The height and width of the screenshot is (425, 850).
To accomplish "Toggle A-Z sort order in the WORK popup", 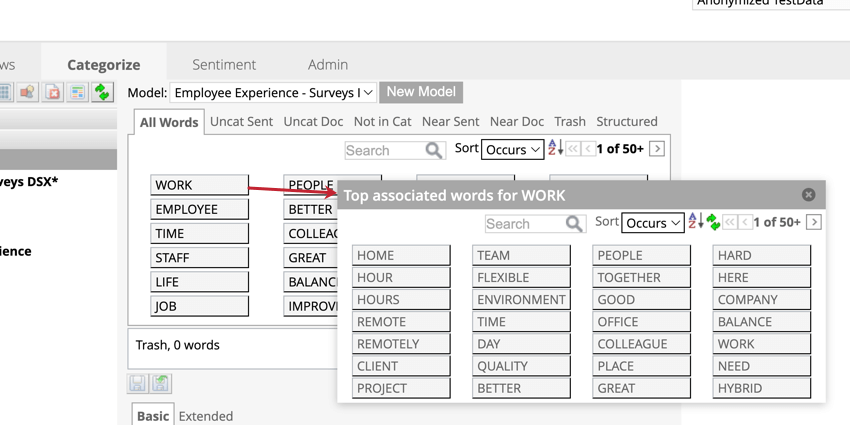I will coord(693,222).
